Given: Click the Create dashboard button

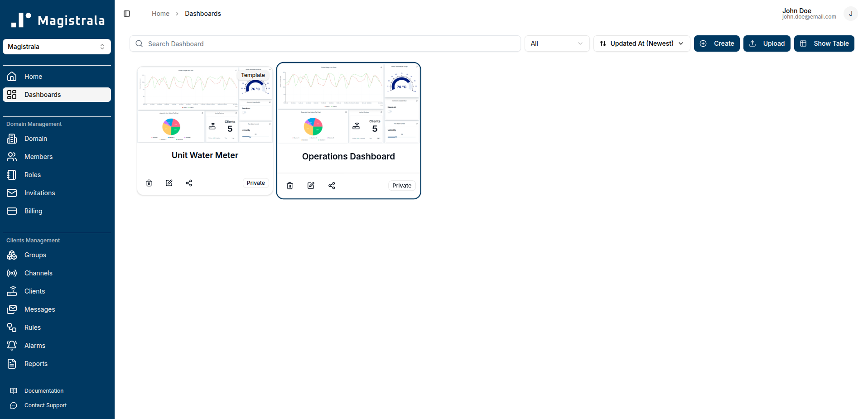Looking at the screenshot, I should [x=717, y=43].
